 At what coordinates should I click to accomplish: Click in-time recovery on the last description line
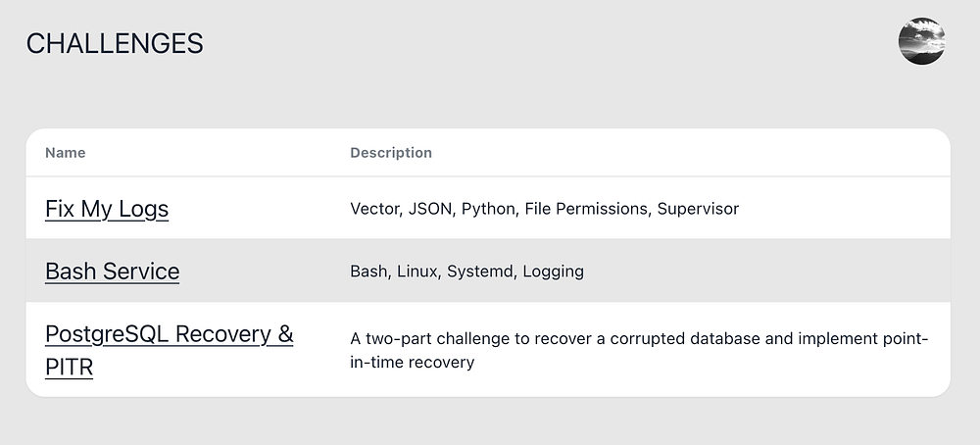coord(413,363)
